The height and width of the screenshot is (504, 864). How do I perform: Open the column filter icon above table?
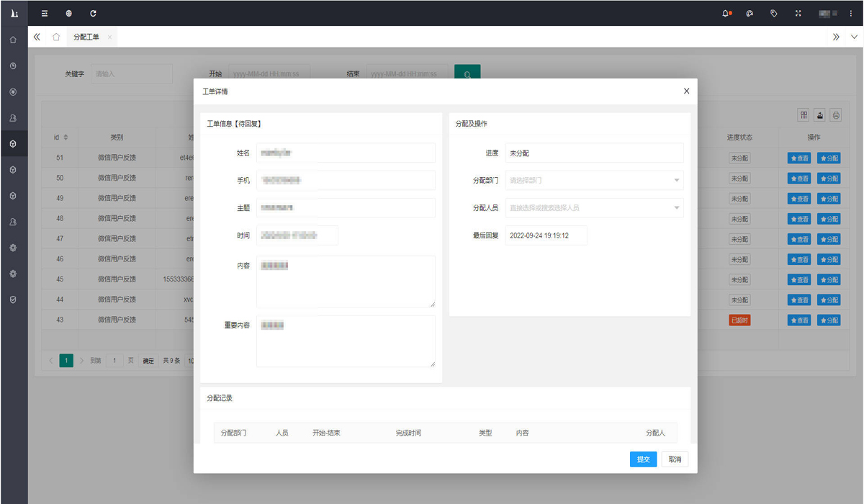pyautogui.click(x=804, y=115)
